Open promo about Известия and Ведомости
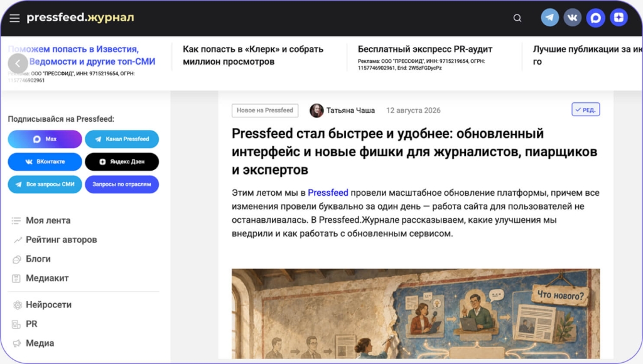The height and width of the screenshot is (364, 643). tap(82, 55)
